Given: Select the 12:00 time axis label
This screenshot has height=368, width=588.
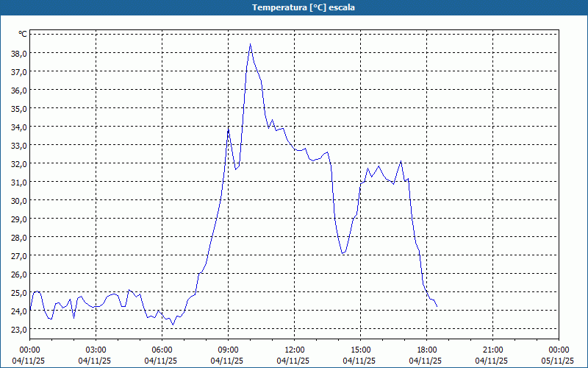Looking at the screenshot, I should click(294, 349).
